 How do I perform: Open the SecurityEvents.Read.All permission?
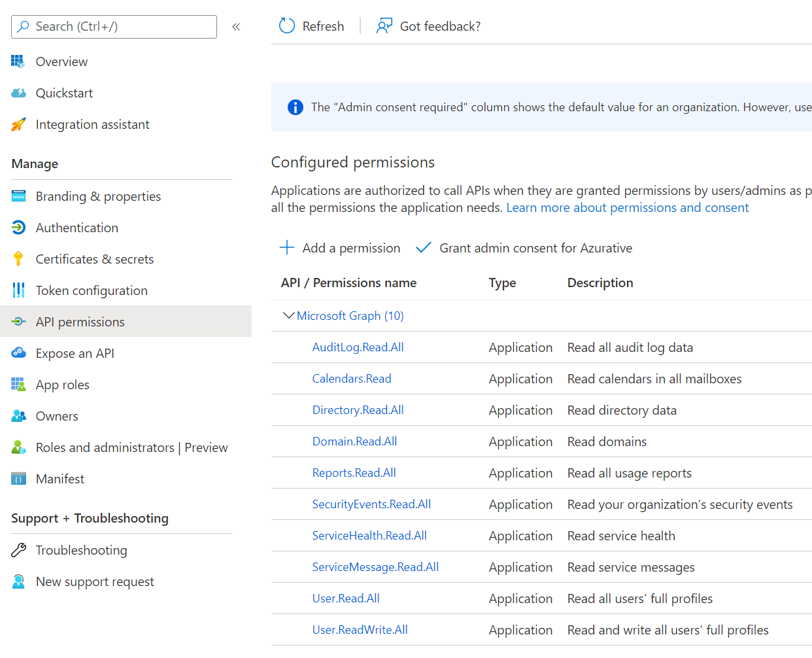pos(371,504)
